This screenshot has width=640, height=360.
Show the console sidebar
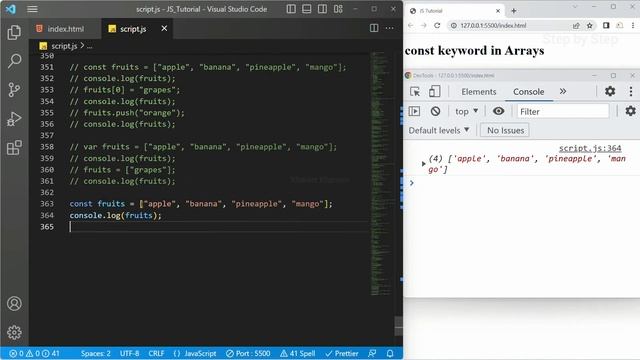[414, 111]
